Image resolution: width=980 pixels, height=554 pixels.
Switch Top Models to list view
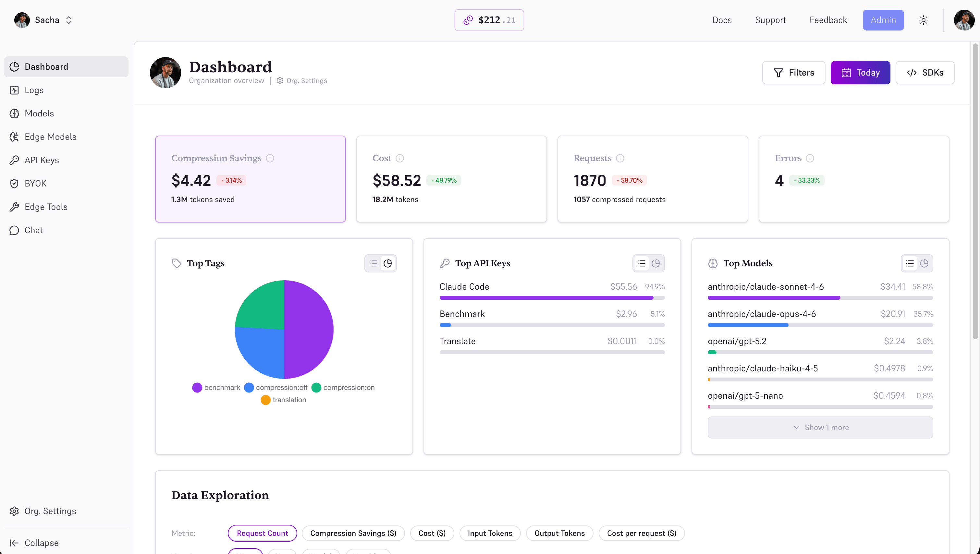pos(910,263)
